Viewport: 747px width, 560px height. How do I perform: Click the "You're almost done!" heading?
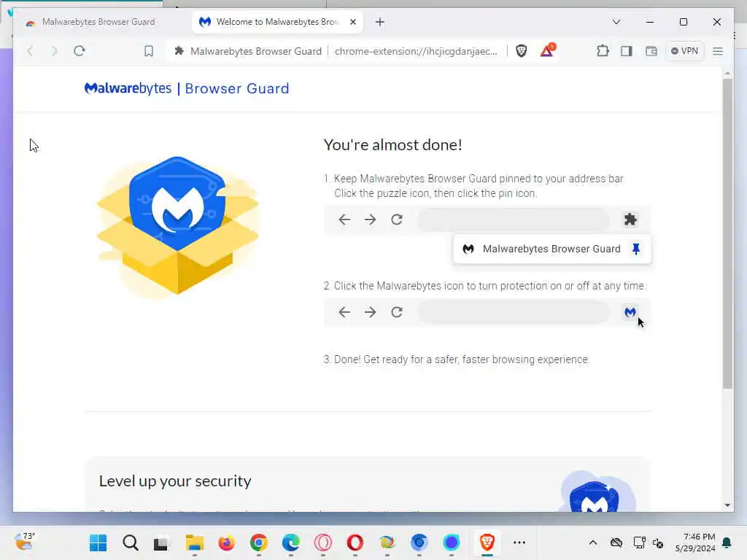pos(392,145)
